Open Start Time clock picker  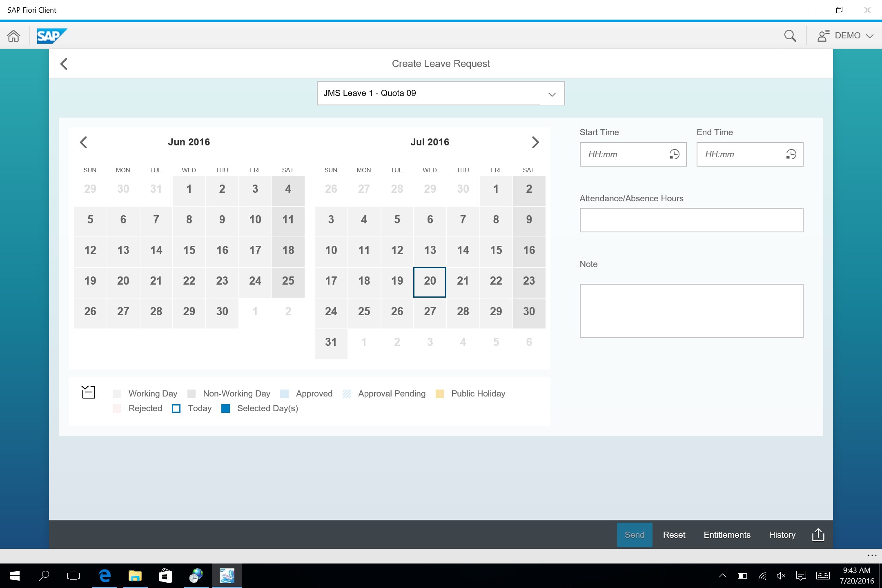tap(674, 154)
